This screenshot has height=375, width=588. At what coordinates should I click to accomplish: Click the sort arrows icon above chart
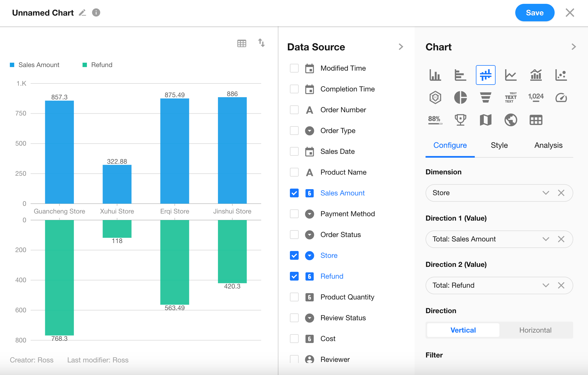261,43
